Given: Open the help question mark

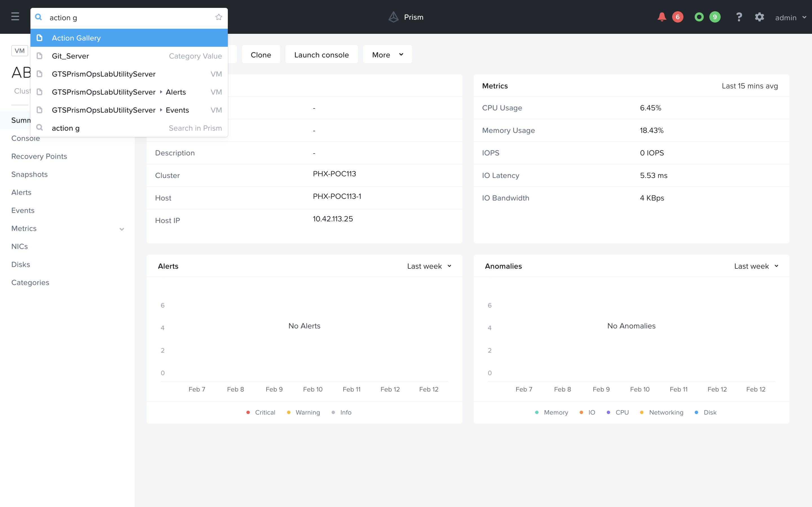Looking at the screenshot, I should pyautogui.click(x=739, y=17).
